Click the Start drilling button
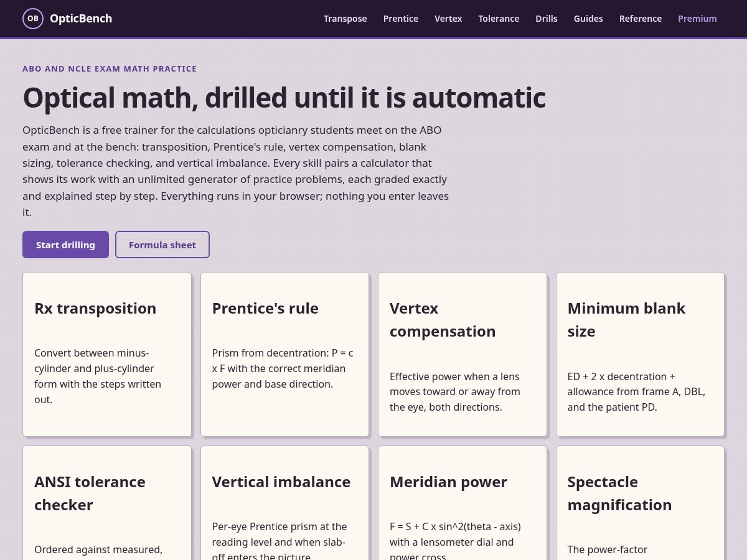747x560 pixels. [x=65, y=245]
